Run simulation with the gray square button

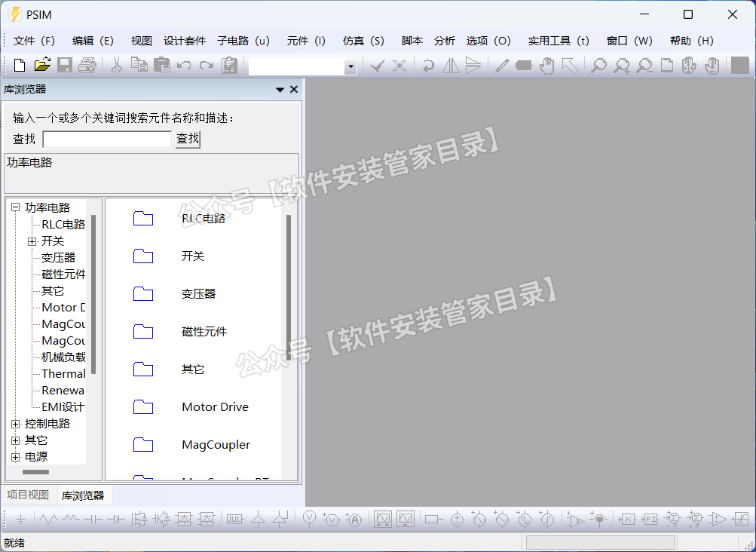point(740,65)
